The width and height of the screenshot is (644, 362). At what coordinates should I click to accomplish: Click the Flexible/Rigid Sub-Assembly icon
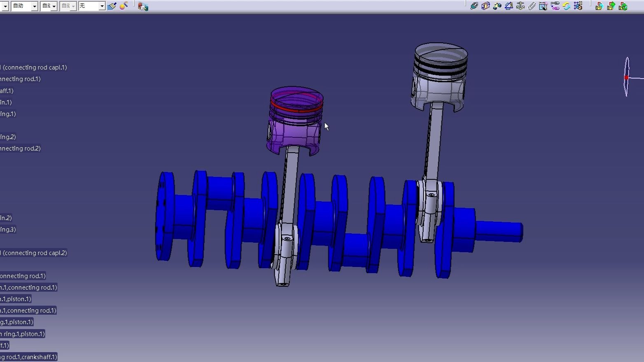tap(555, 6)
